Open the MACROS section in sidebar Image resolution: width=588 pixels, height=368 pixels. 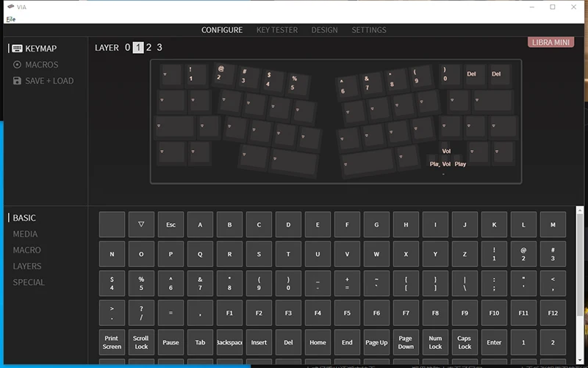pos(41,65)
